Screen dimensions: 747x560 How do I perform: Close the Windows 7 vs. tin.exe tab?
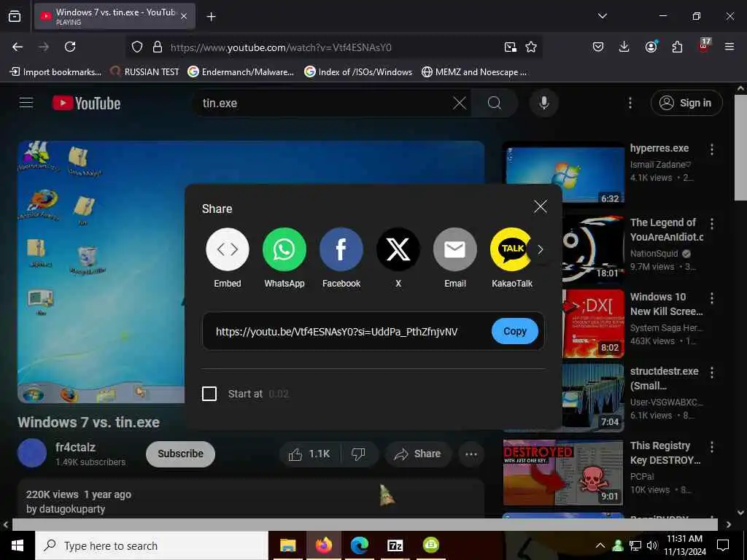click(184, 17)
